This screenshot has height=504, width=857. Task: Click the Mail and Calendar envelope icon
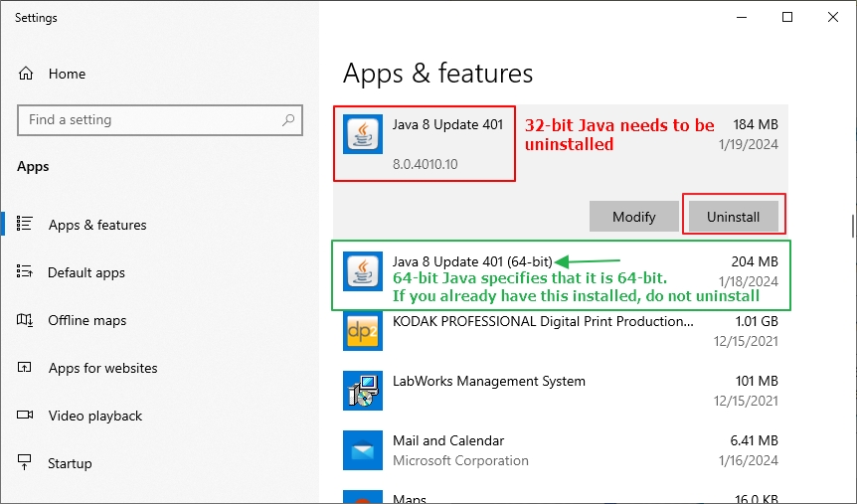coord(362,450)
